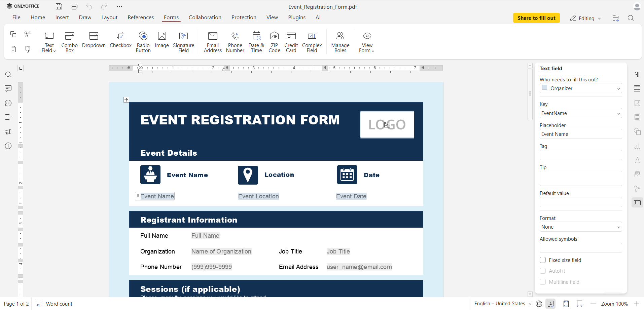Image resolution: width=644 pixels, height=310 pixels.
Task: Switch to the Home tab
Action: coord(38,17)
